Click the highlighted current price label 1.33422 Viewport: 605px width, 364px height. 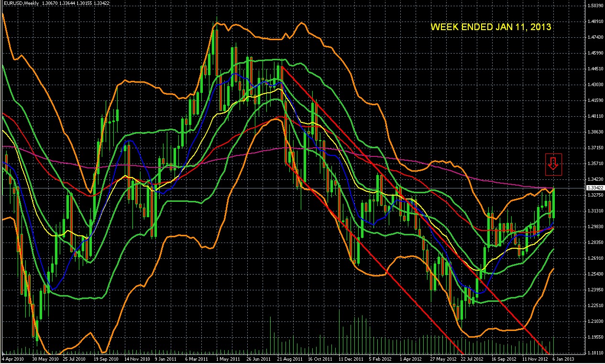595,188
